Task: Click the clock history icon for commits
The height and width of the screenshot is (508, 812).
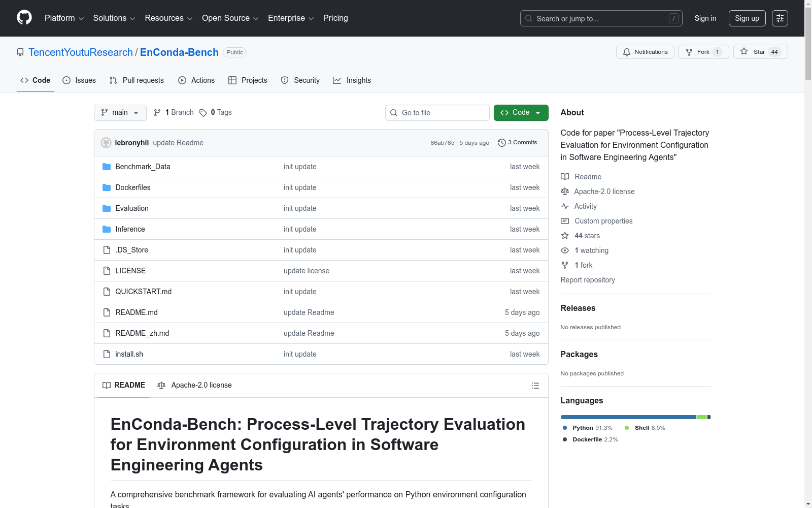Action: (x=502, y=143)
